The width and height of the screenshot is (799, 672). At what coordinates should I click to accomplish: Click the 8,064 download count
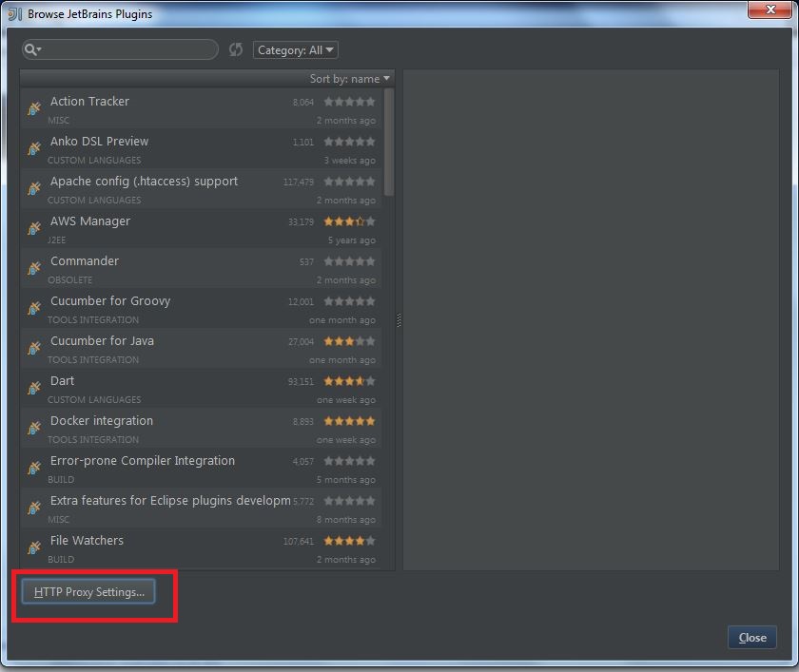tap(303, 103)
